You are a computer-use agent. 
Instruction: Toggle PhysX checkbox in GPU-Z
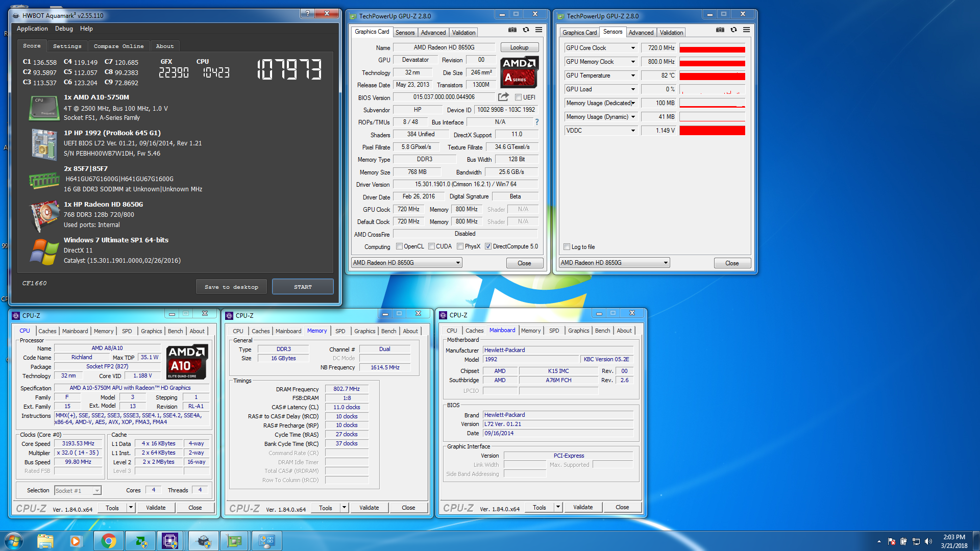[x=460, y=246]
